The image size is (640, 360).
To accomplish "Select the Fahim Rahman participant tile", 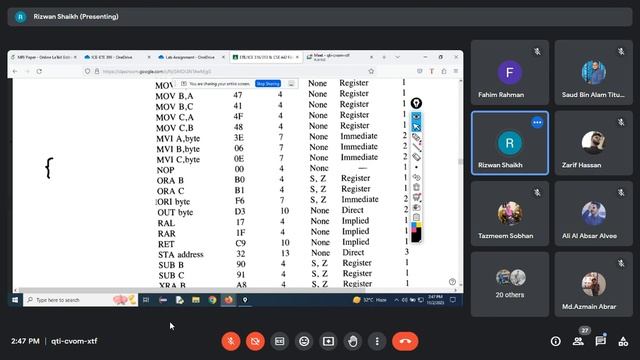I will pos(510,73).
